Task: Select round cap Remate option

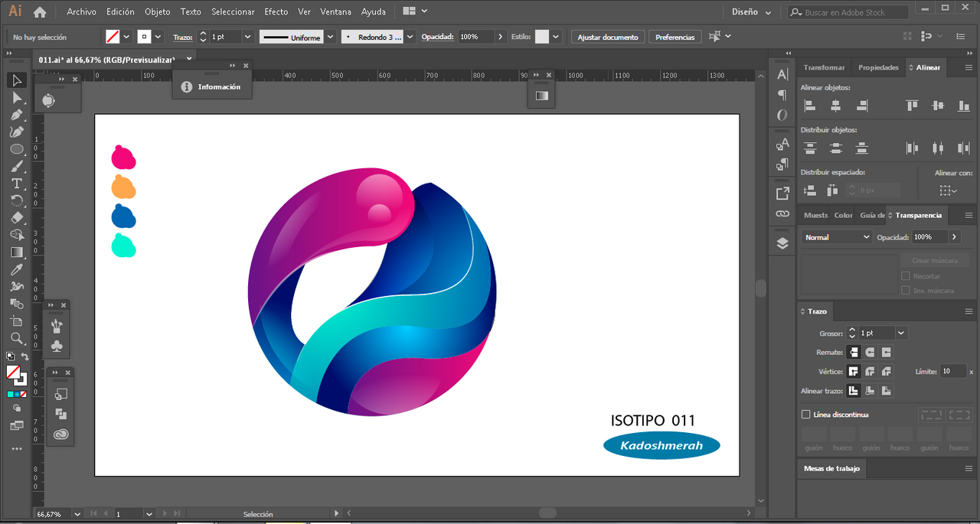Action: coord(870,353)
